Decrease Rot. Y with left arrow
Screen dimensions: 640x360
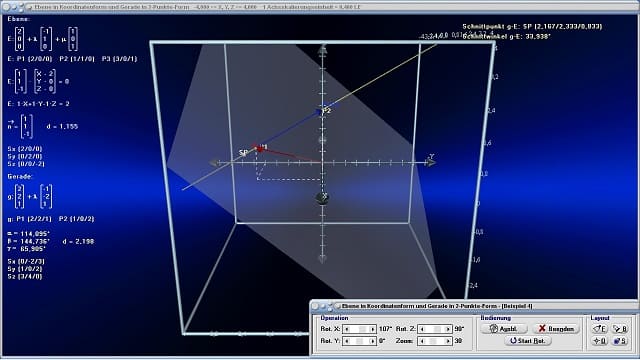tap(347, 341)
